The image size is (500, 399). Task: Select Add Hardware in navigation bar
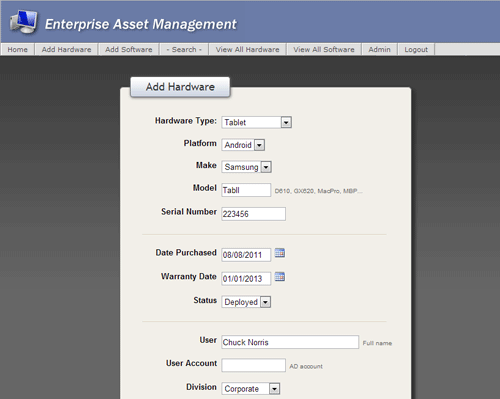(x=66, y=49)
